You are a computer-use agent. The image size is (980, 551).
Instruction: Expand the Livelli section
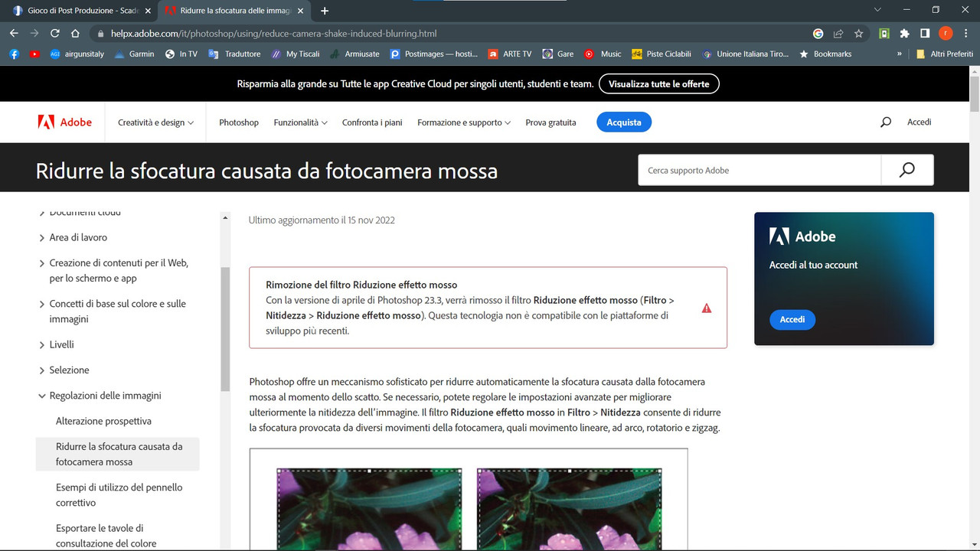coord(56,344)
